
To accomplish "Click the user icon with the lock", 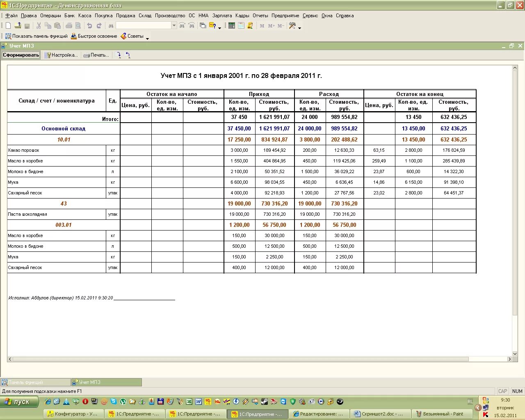I will (250, 25).
